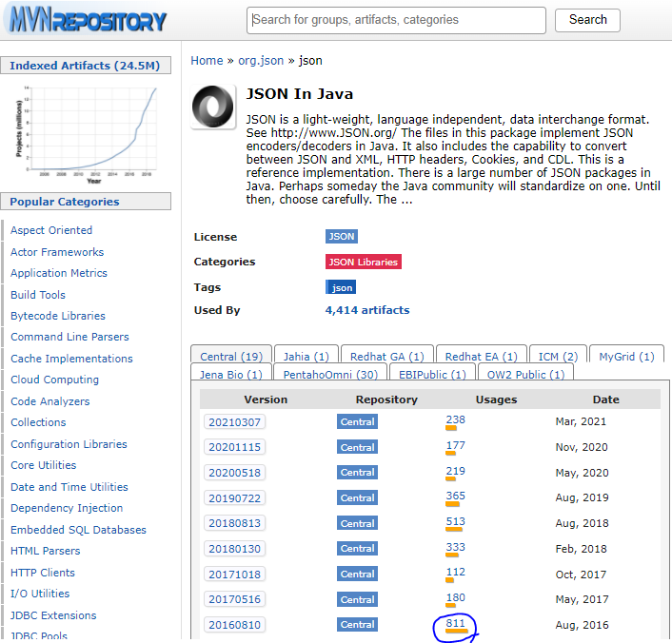The height and width of the screenshot is (643, 672).
Task: Open version 20171018
Action: click(x=234, y=574)
